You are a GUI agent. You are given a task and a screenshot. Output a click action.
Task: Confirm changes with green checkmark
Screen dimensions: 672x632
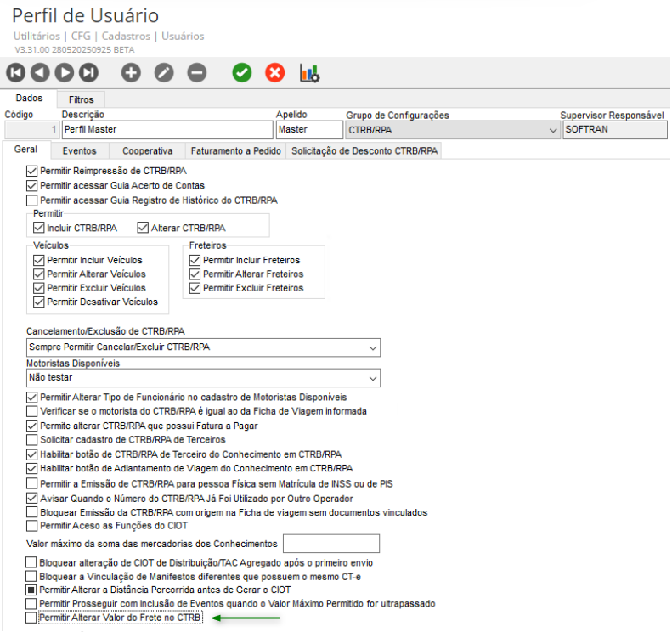(242, 72)
